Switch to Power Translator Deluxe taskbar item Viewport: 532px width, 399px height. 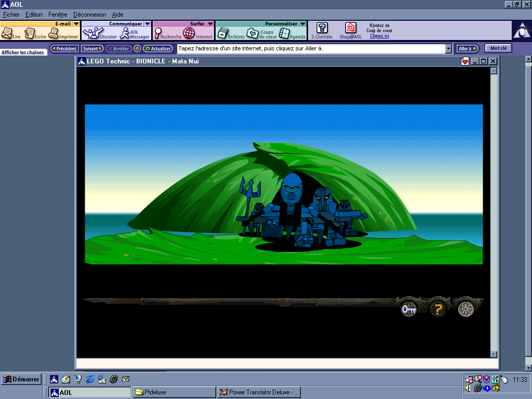(259, 392)
